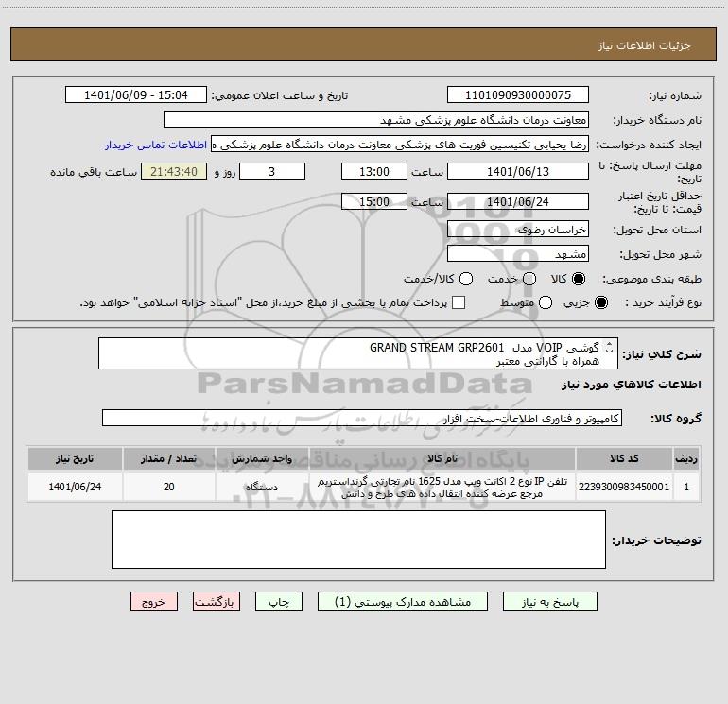The image size is (728, 704).
Task: Click the response hour field 13:00
Action: pos(374,171)
